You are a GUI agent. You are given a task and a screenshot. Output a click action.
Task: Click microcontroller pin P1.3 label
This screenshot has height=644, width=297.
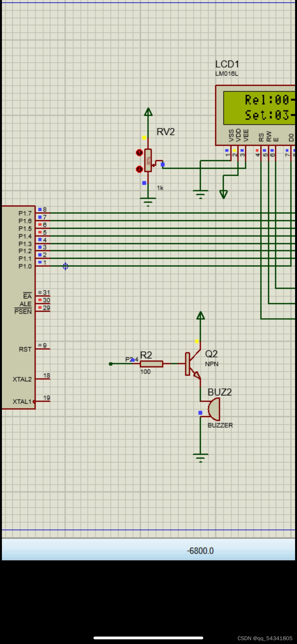coord(25,244)
